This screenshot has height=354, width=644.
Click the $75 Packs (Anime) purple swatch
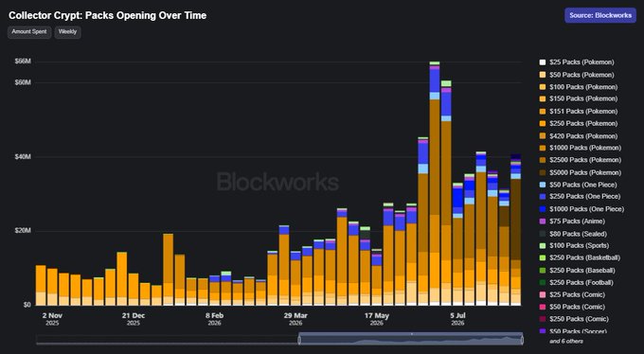click(543, 221)
